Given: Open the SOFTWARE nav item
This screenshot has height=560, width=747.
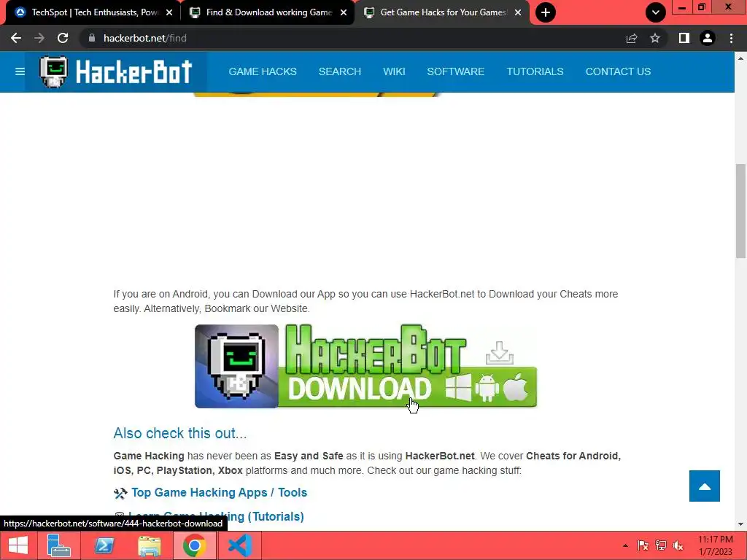Looking at the screenshot, I should click(x=455, y=71).
